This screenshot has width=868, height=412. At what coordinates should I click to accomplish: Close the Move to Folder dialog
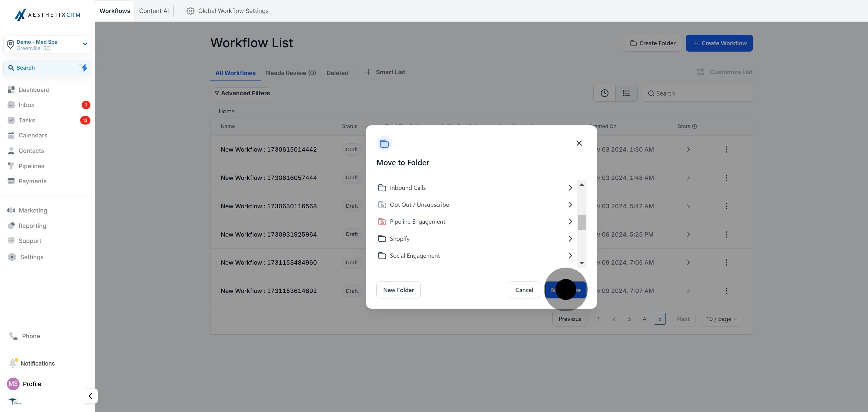click(579, 143)
